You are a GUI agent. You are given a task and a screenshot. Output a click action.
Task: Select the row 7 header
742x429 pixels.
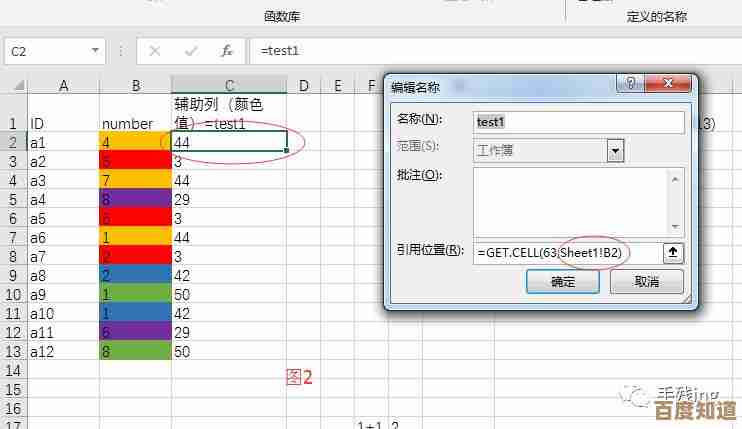point(13,237)
